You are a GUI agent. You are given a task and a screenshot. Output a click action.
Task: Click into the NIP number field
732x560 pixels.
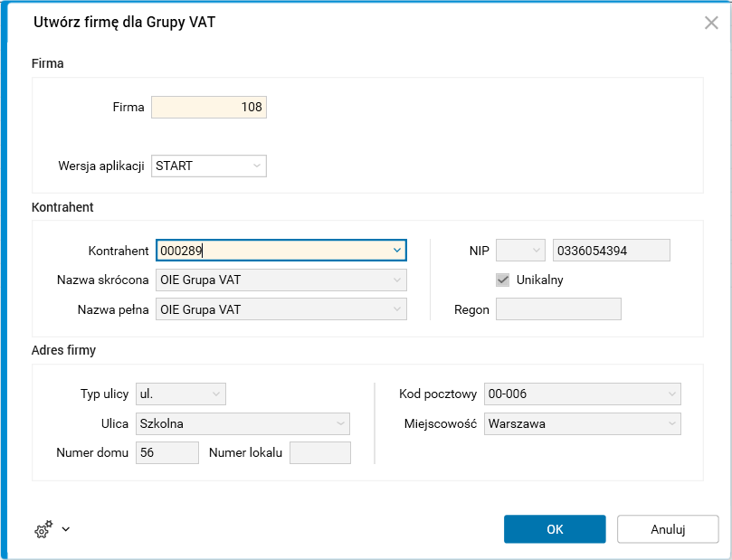(x=611, y=251)
